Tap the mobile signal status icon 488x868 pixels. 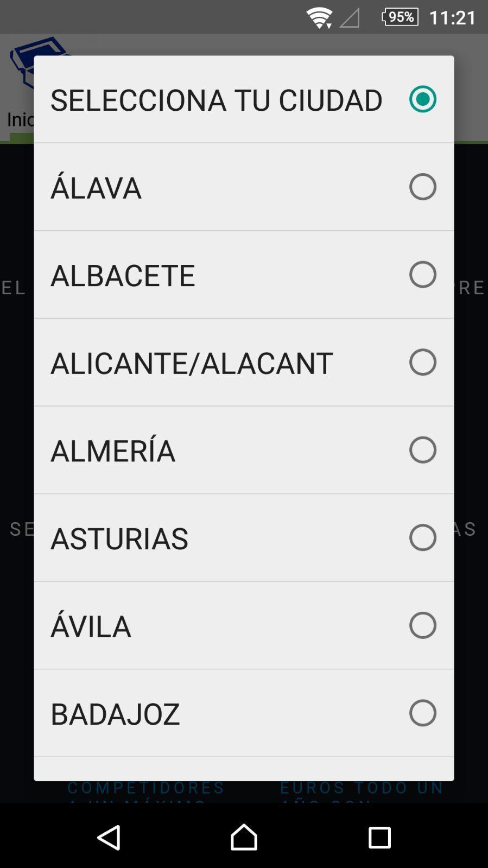coord(350,18)
